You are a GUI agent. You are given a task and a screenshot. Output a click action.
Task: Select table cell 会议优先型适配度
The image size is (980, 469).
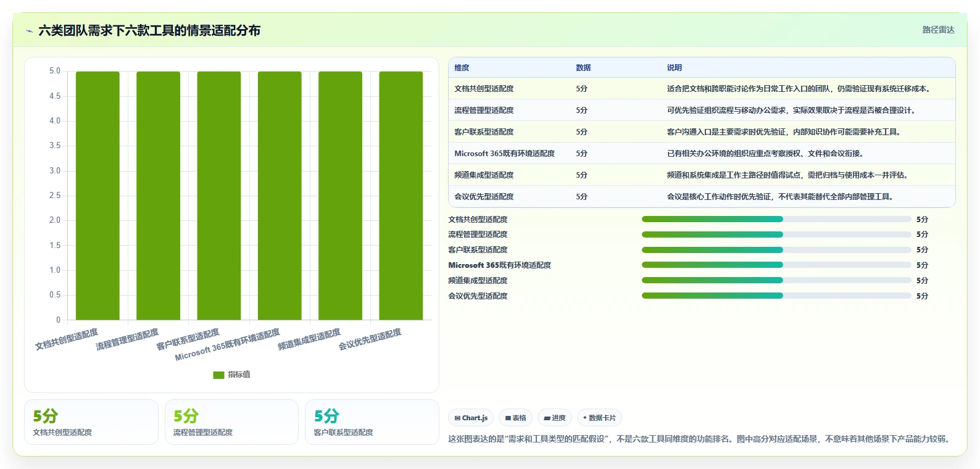click(x=484, y=197)
